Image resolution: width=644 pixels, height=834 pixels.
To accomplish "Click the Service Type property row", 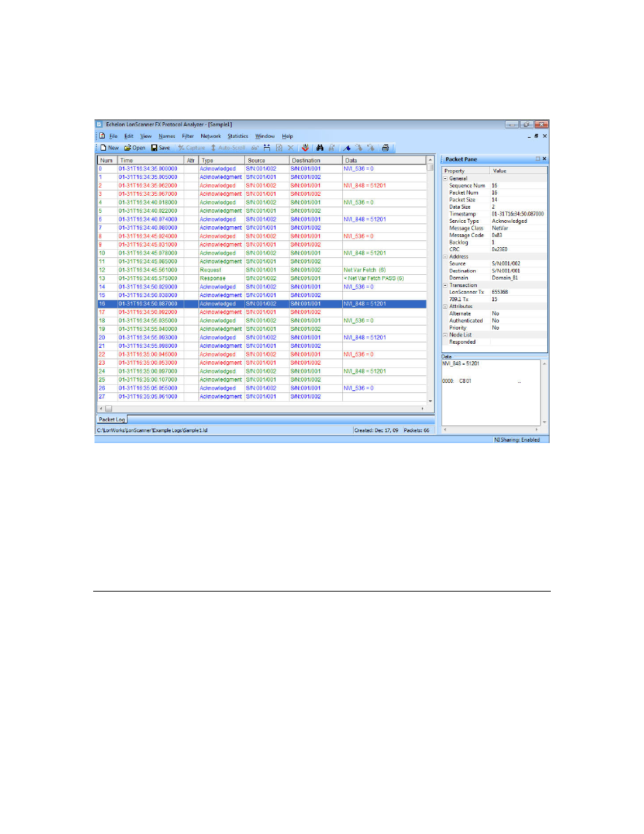I will click(495, 221).
